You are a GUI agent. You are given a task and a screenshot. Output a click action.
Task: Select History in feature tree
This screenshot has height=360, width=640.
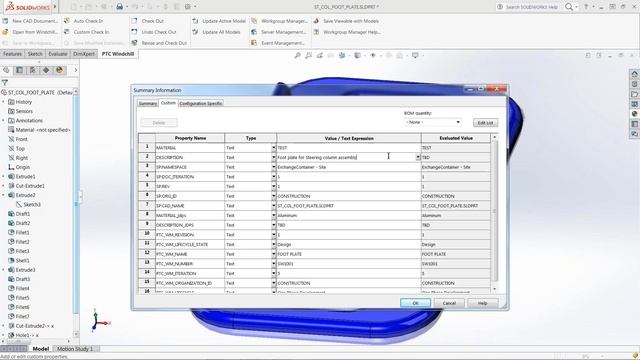point(23,102)
